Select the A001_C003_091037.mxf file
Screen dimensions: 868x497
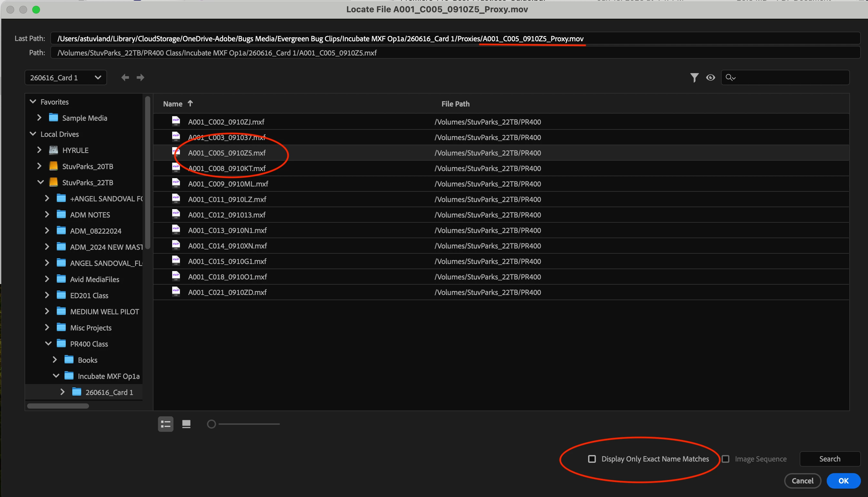[501, 137]
